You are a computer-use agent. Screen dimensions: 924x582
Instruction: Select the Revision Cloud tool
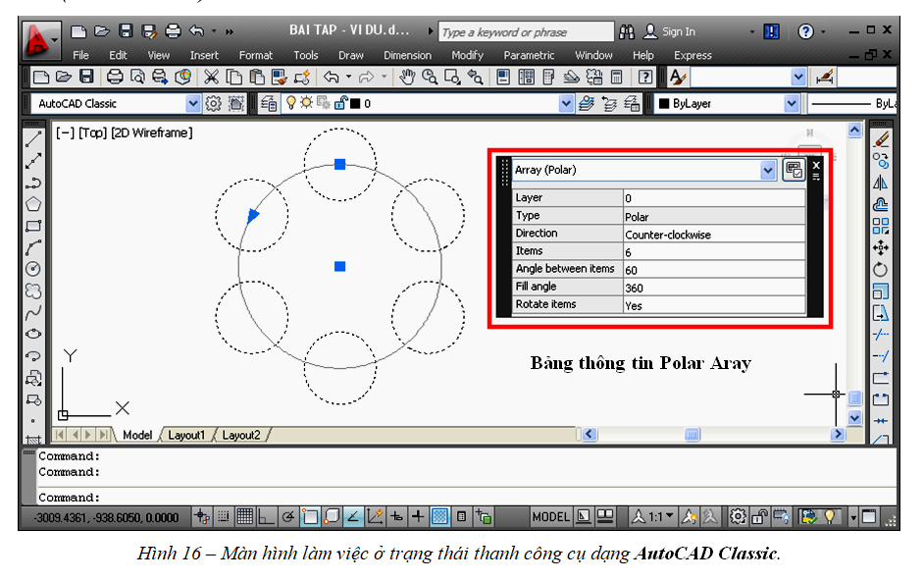(33, 291)
